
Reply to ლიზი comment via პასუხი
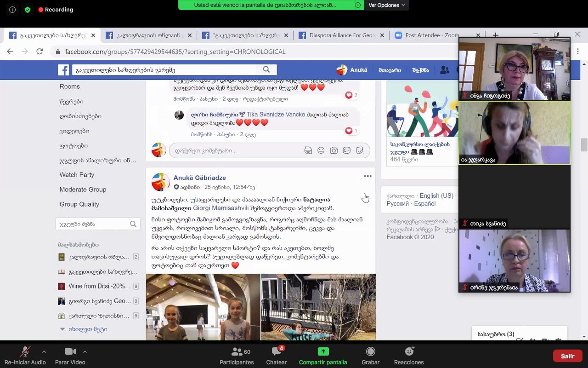226,135
